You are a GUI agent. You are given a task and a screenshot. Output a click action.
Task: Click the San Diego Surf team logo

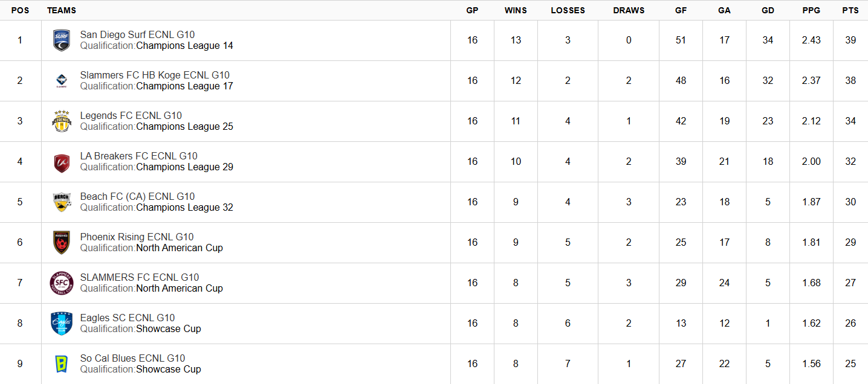62,40
